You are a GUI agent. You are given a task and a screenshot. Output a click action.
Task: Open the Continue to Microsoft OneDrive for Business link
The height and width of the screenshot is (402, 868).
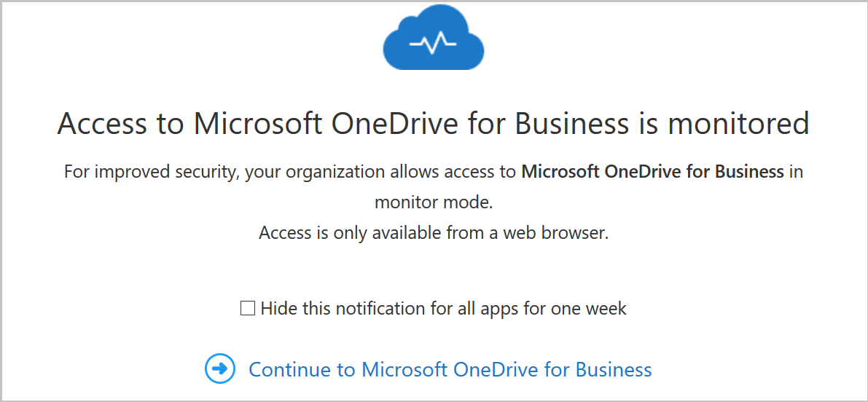coord(450,369)
